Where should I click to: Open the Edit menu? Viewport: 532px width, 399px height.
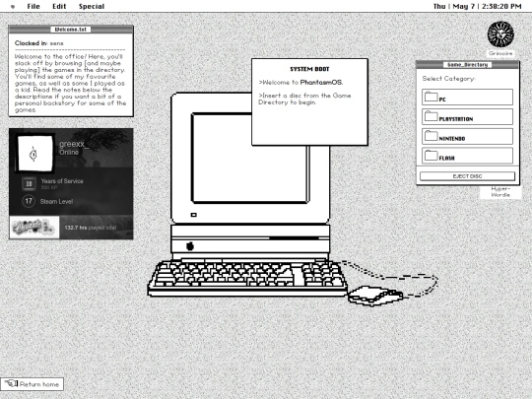pos(59,7)
